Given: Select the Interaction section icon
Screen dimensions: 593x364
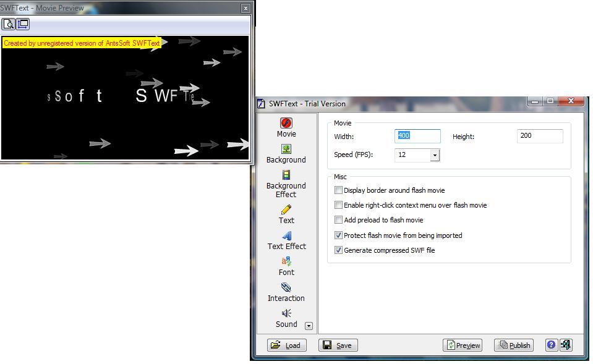Looking at the screenshot, I should coord(286,287).
